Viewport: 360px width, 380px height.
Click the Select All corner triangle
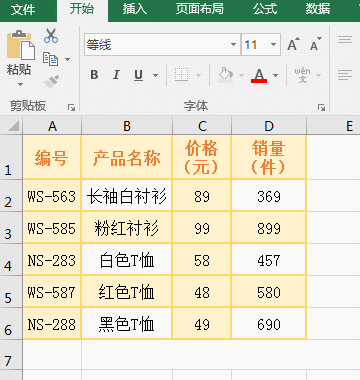[x=13, y=126]
